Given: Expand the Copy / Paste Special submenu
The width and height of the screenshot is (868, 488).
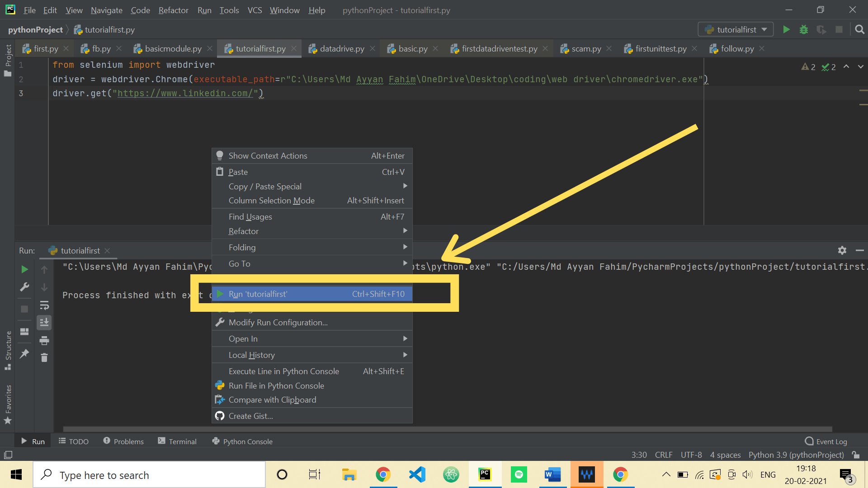Looking at the screenshot, I should (x=265, y=186).
